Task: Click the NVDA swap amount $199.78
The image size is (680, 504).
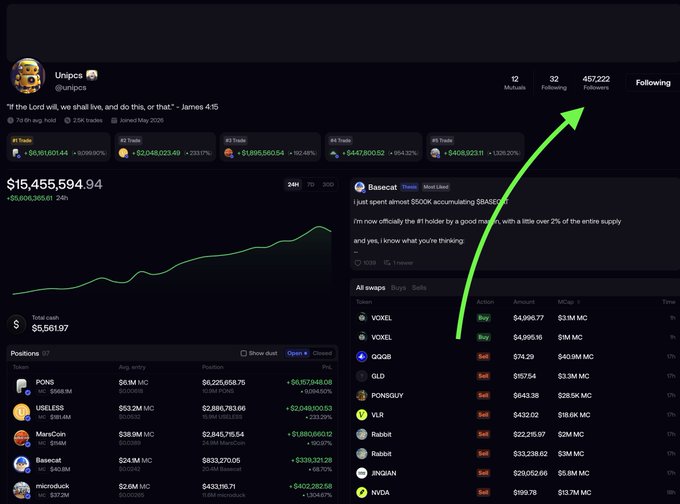Action: point(525,493)
